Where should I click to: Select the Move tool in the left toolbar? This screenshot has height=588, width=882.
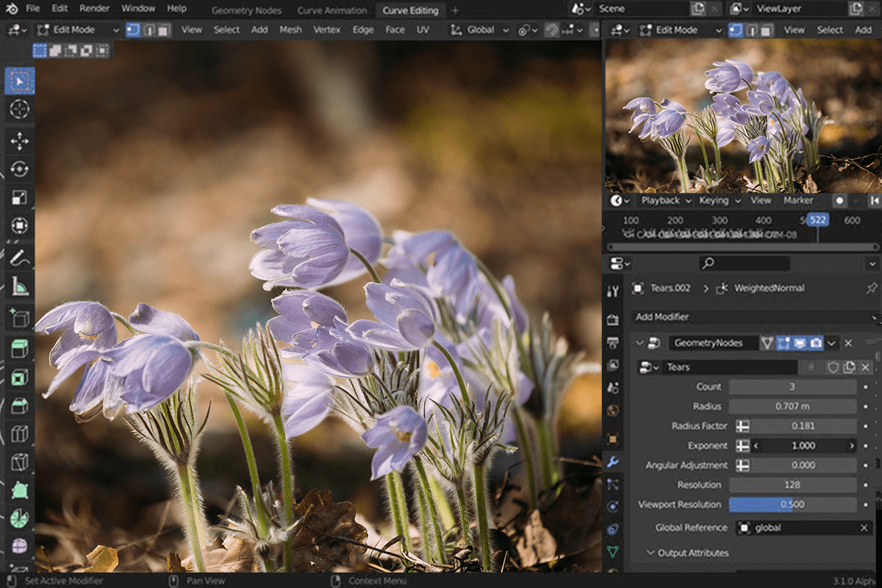tap(20, 140)
